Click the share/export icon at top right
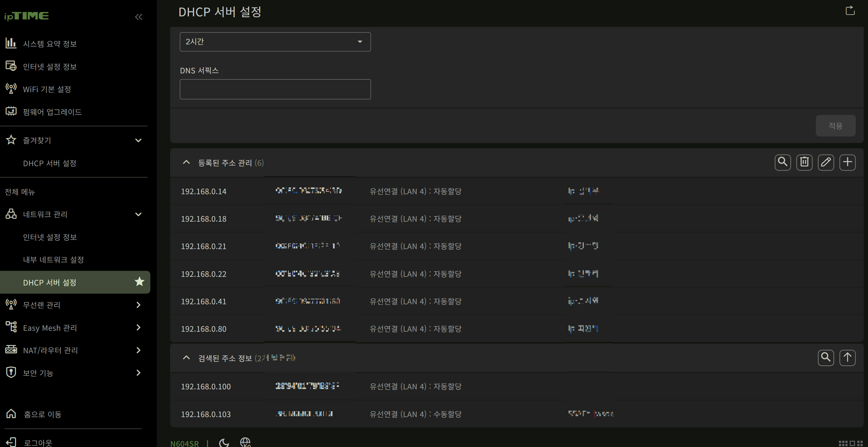This screenshot has width=868, height=447. (850, 11)
